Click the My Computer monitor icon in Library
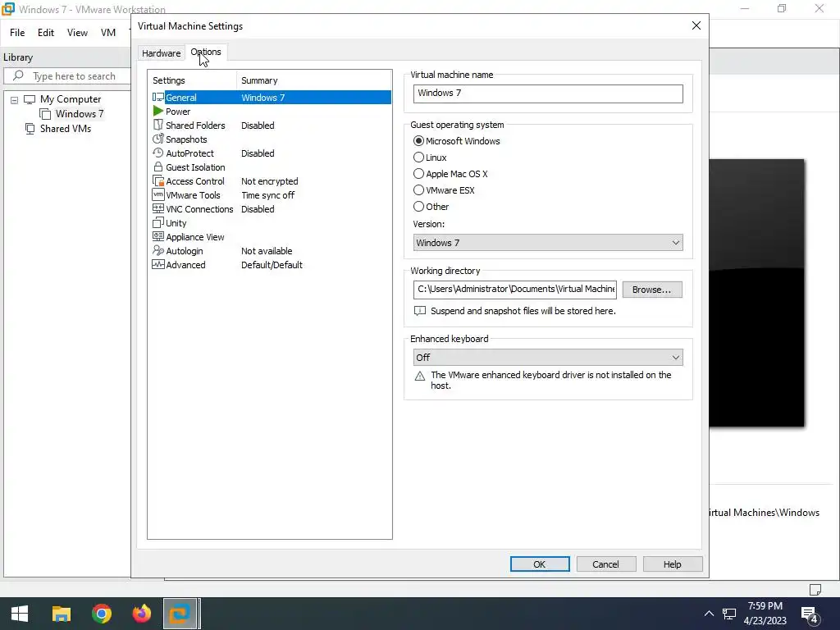 (x=30, y=99)
